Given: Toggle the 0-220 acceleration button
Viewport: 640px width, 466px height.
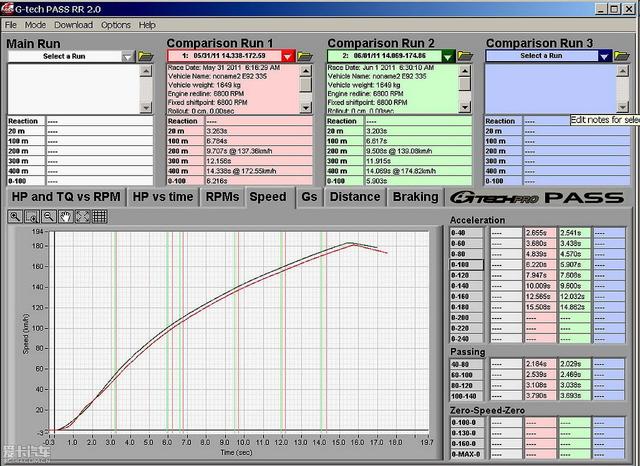Looking at the screenshot, I should tap(466, 328).
